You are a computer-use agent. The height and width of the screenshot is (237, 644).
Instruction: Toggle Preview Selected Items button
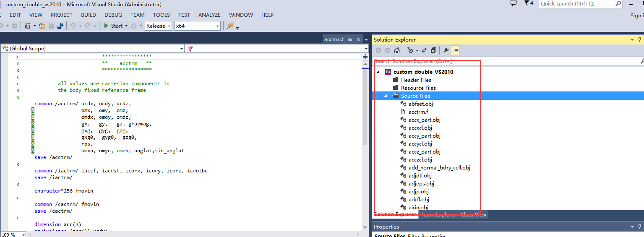click(x=455, y=50)
